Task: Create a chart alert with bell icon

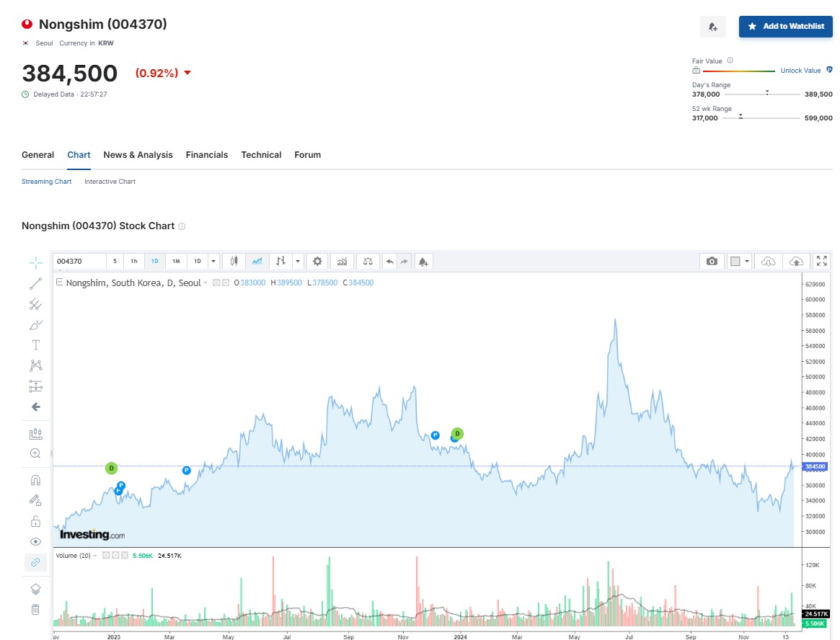Action: (x=423, y=262)
